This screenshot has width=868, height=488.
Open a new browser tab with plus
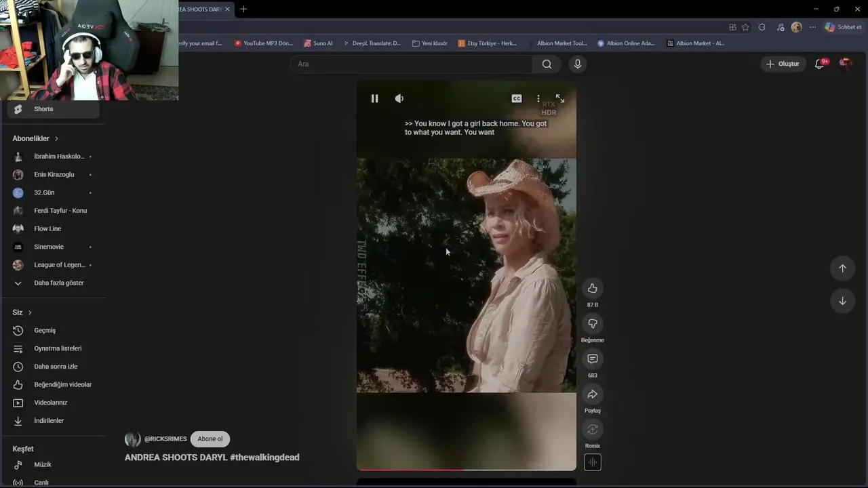[243, 9]
